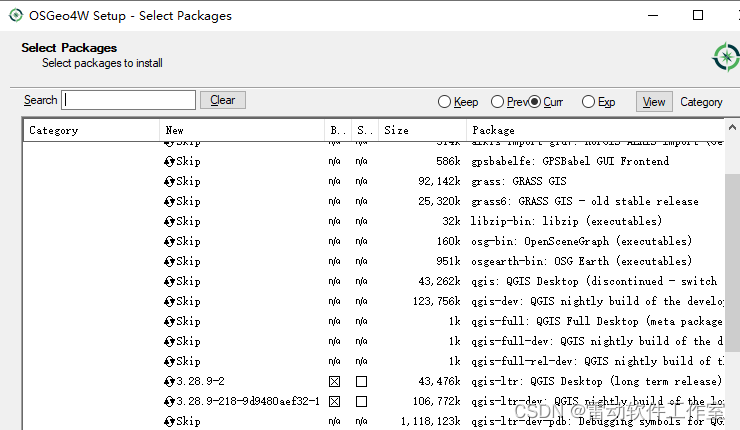Click the Size column header

point(422,130)
